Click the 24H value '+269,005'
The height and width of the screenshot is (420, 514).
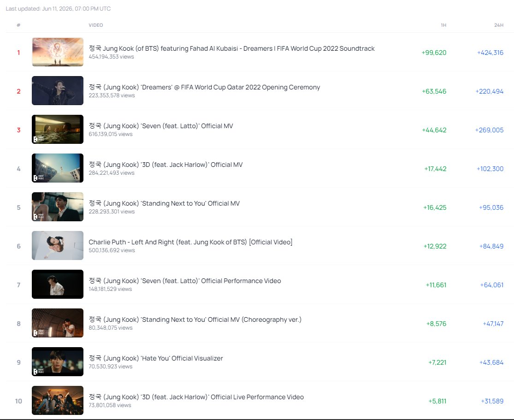489,130
